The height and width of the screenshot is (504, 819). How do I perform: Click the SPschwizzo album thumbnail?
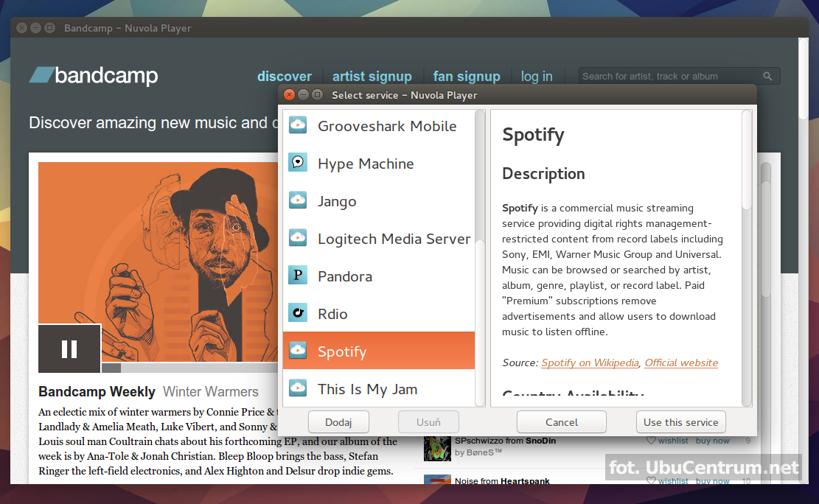[x=437, y=448]
